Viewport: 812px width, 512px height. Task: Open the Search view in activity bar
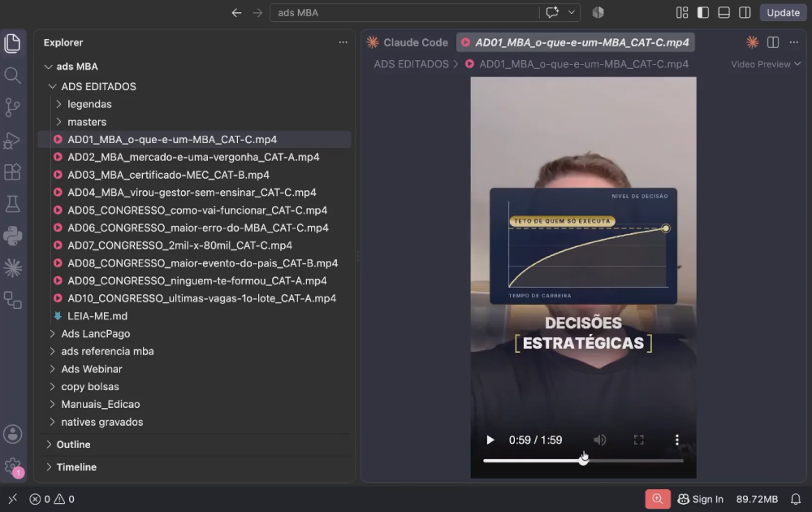point(12,76)
